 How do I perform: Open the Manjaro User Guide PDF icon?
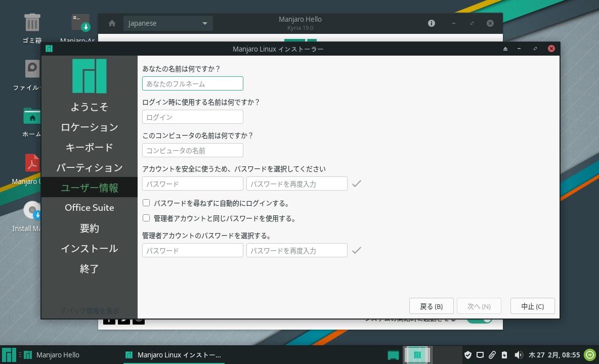[32, 163]
